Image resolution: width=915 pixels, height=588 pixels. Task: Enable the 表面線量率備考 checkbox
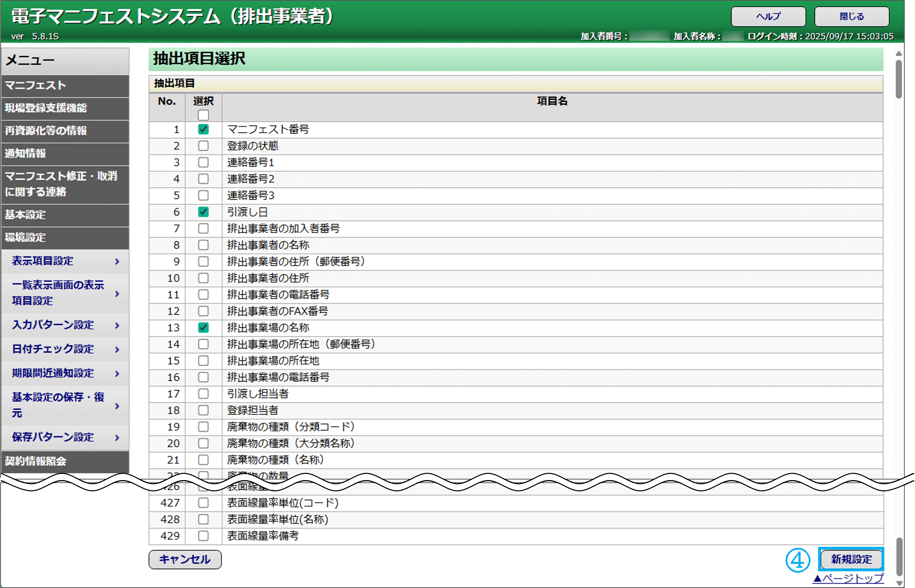[x=203, y=536]
